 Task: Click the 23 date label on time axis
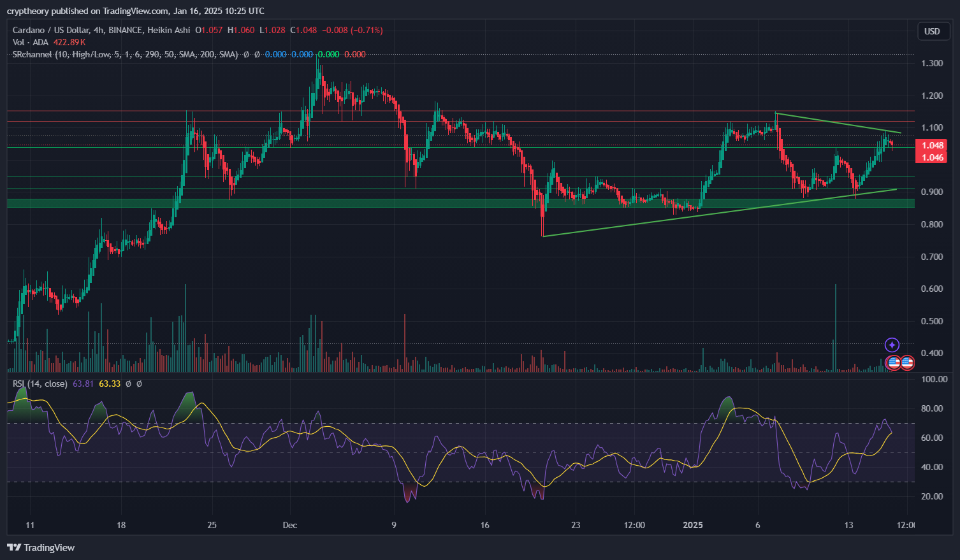576,526
